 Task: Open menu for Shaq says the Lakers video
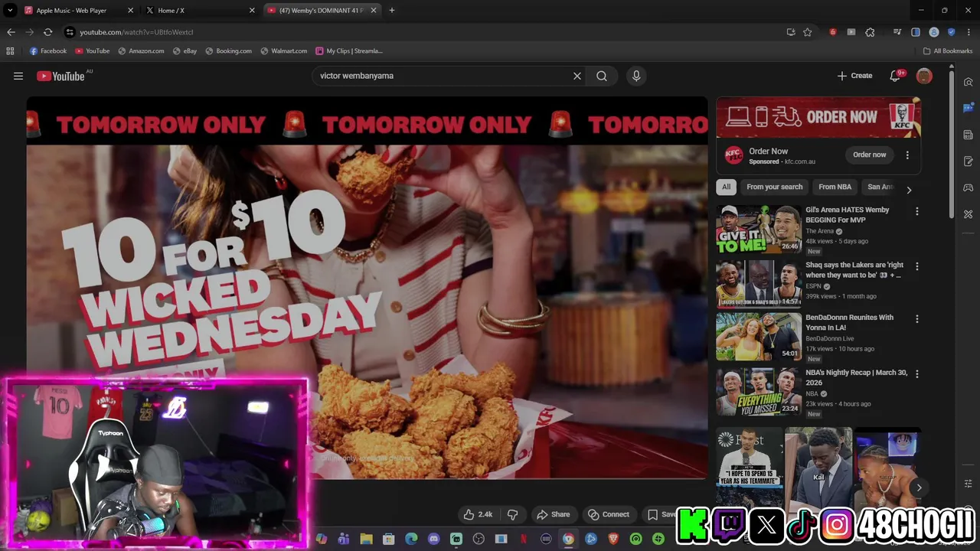(x=917, y=266)
